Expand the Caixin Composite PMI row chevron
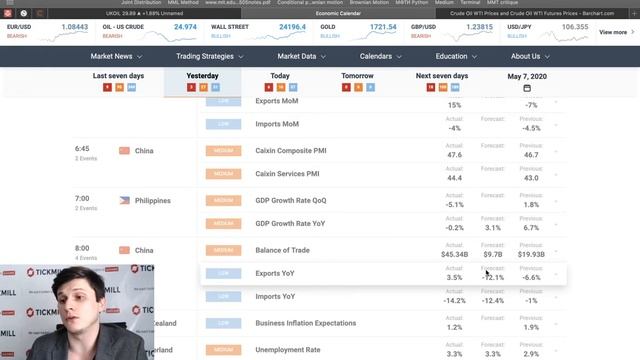640x360 pixels. 556,151
